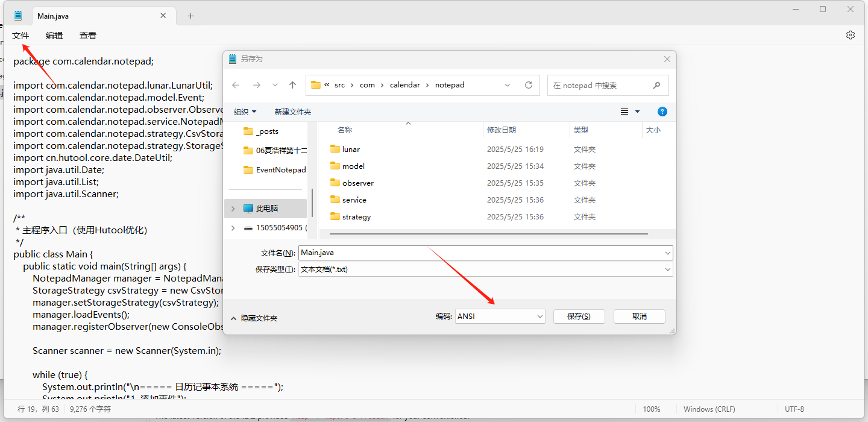Click the 取消 button
Viewport: 868px width, 422px height.
coord(639,316)
